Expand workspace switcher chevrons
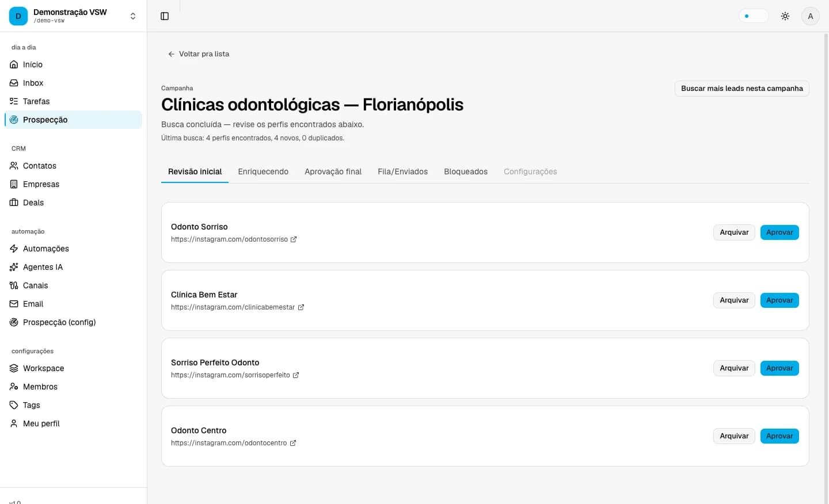 (x=133, y=16)
